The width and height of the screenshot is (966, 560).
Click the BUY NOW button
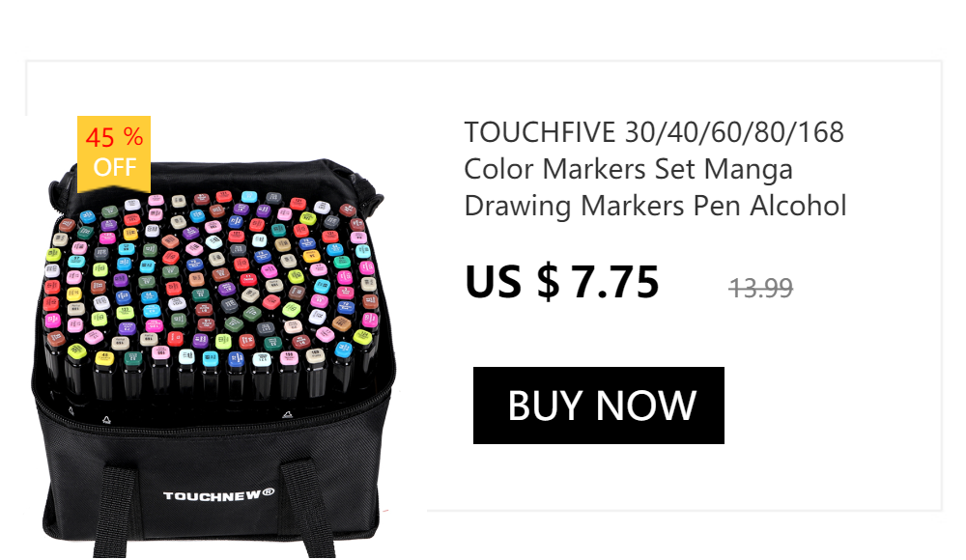point(598,406)
